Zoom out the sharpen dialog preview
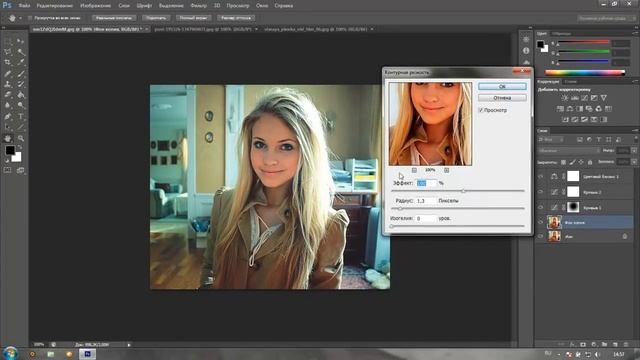Screen dimensions: 640x360 click(x=414, y=170)
